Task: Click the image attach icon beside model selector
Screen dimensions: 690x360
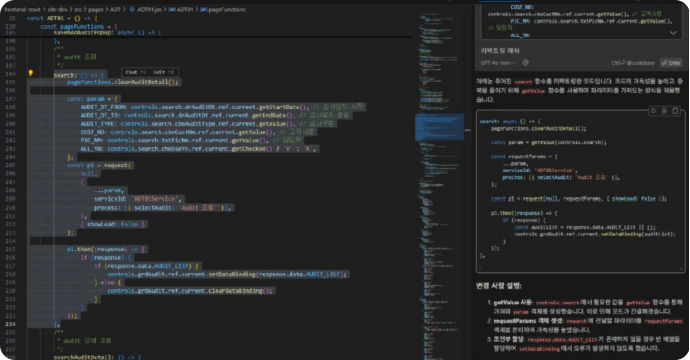Action: coord(525,63)
